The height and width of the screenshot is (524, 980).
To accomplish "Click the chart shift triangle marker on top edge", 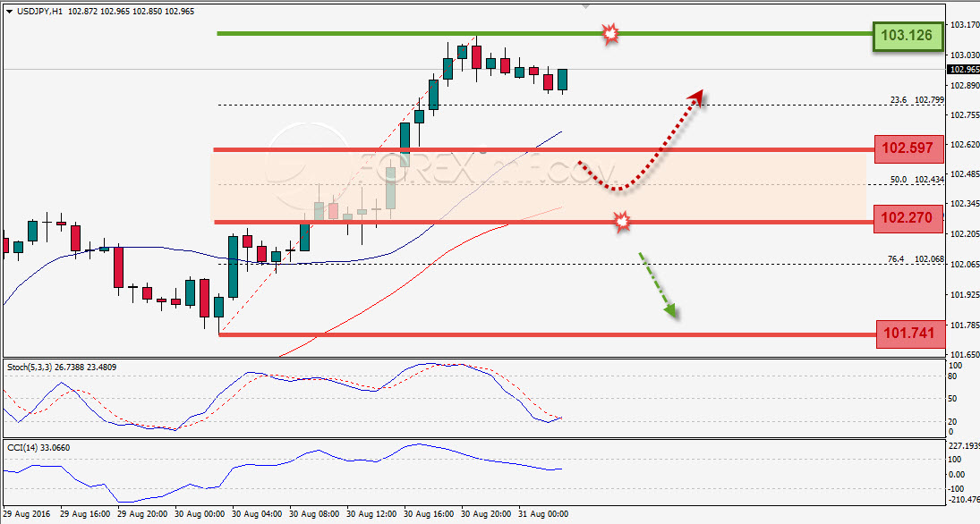I will tap(585, 6).
